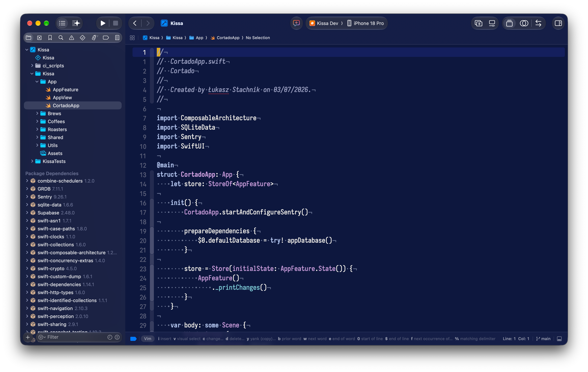588x372 pixels.
Task: Click the App folder breadcrumb
Action: click(196, 38)
